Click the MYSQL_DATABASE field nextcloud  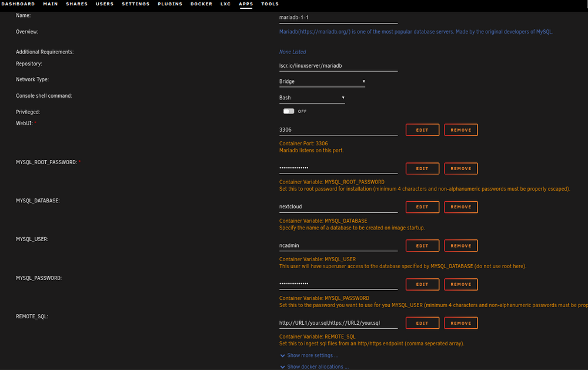338,207
